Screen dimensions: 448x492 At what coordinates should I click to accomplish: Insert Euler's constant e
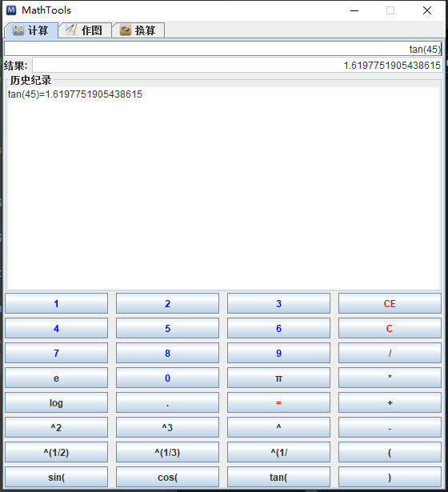point(57,378)
